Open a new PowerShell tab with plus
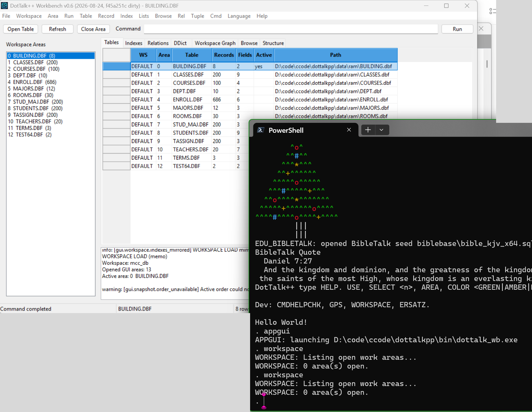Screen dimensions: 532x412 click(368, 130)
